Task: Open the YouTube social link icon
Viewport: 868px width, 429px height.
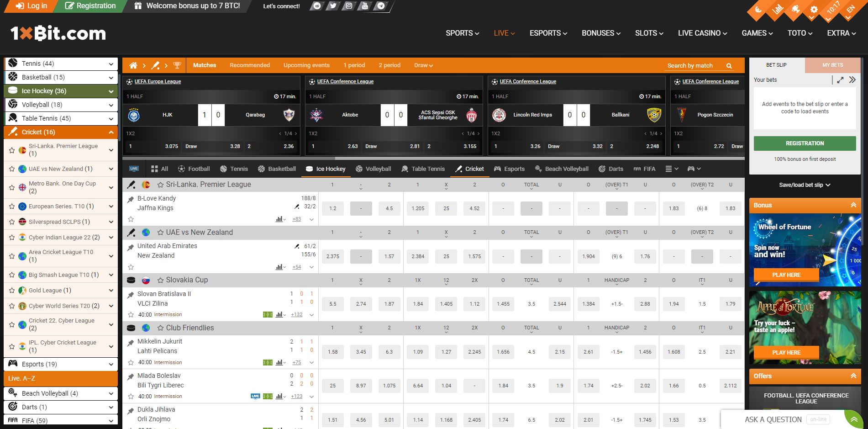Action: tap(364, 6)
